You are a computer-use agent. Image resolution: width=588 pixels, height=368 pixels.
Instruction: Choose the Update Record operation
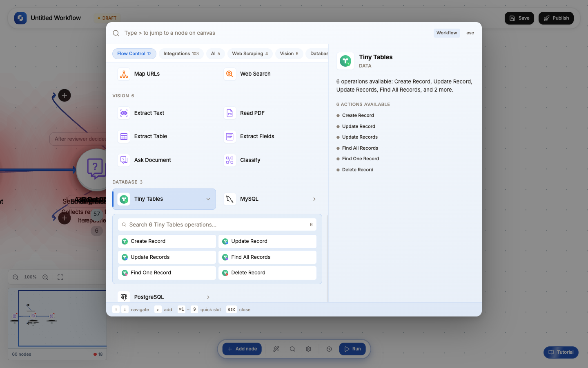click(267, 241)
